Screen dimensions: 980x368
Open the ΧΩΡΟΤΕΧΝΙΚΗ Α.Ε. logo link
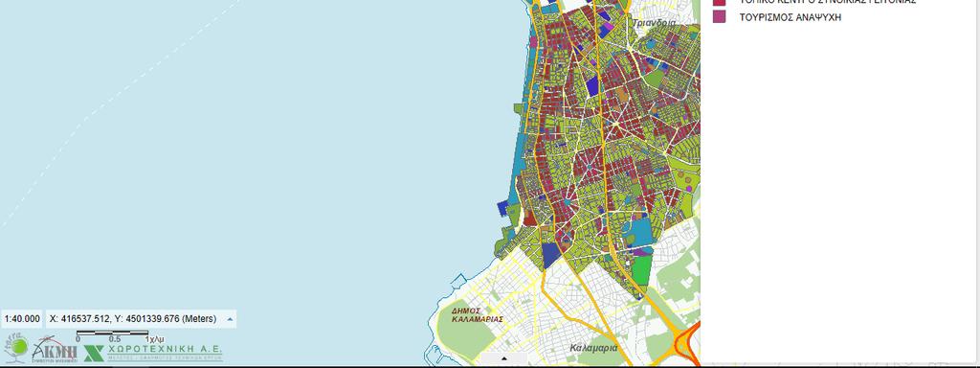153,353
